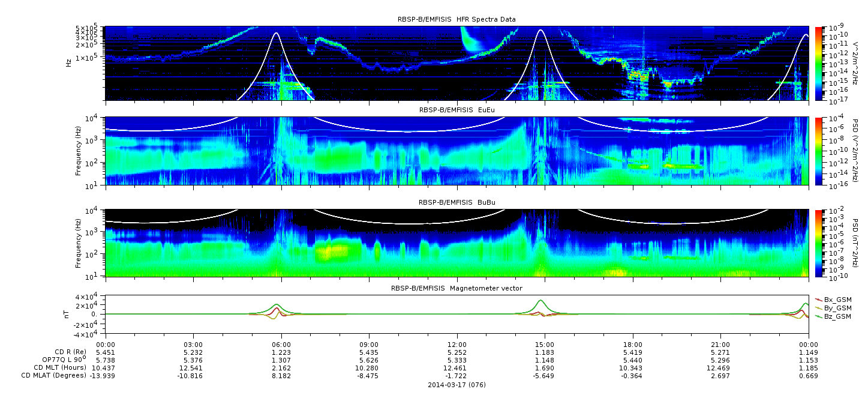Viewport: 868px width, 395px height.
Task: Click the HFR spectra color bar
Action: pyautogui.click(x=819, y=64)
